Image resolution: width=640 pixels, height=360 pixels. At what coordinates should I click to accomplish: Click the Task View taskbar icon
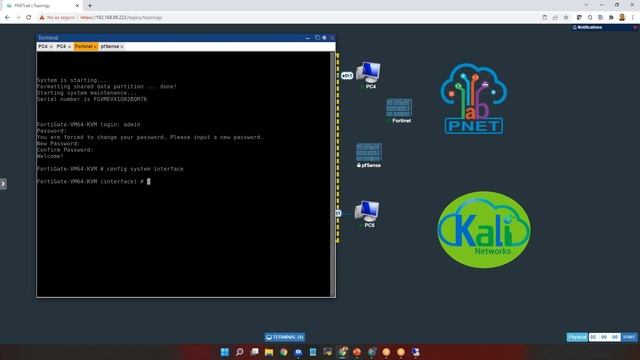(254, 352)
